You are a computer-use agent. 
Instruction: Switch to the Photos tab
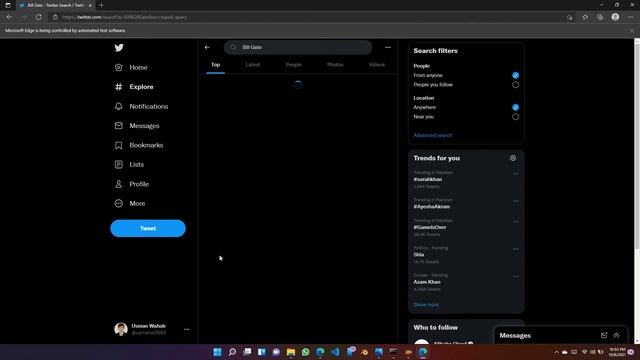pyautogui.click(x=335, y=64)
